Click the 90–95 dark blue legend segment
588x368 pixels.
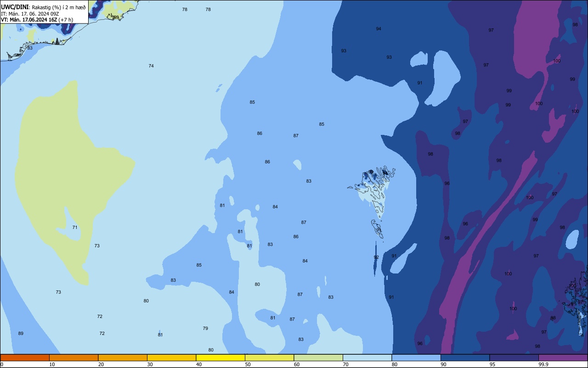click(x=465, y=357)
